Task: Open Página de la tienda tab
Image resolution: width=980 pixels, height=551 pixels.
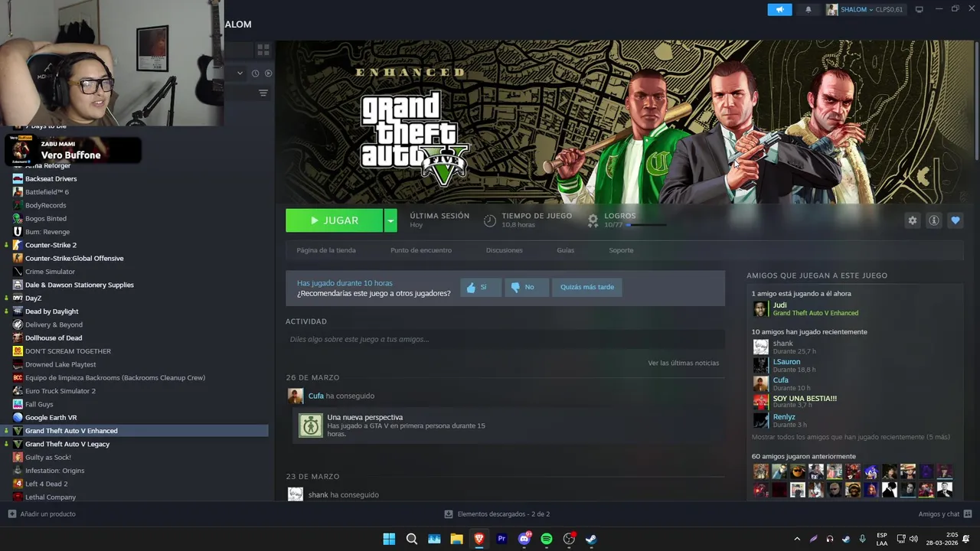Action: point(326,250)
